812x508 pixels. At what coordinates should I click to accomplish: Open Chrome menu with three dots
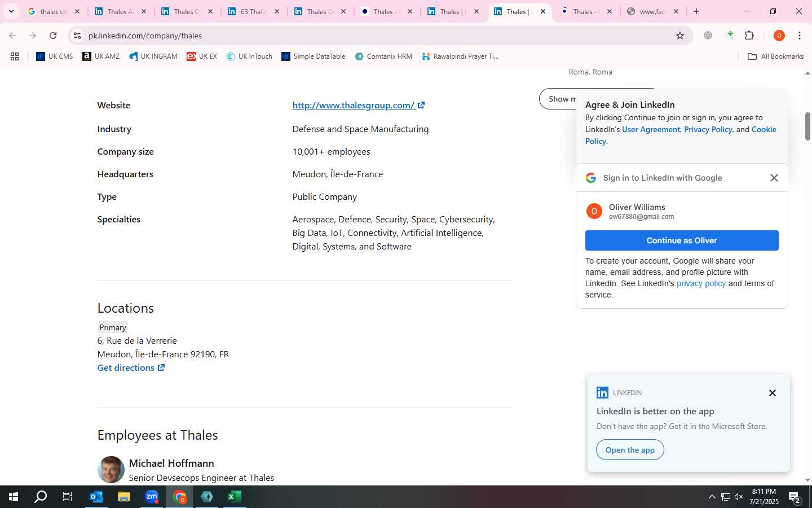click(x=800, y=36)
